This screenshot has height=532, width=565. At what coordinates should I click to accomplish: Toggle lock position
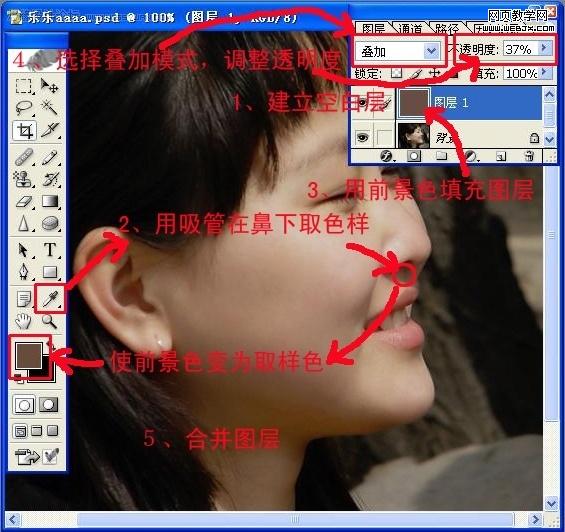(435, 74)
